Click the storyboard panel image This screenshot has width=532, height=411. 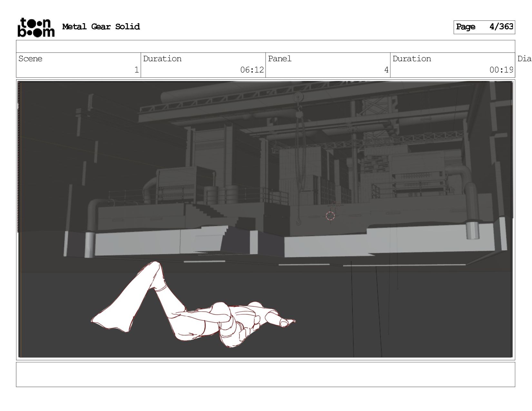[x=265, y=220]
